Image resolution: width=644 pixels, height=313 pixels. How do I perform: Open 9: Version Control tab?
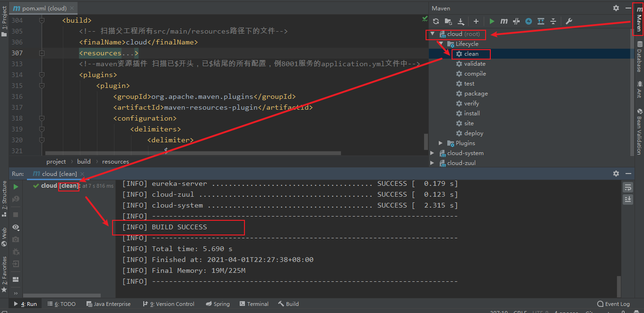168,304
